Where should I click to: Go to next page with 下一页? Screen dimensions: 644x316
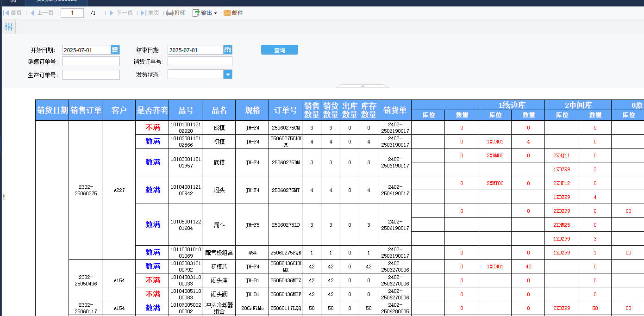[x=121, y=13]
